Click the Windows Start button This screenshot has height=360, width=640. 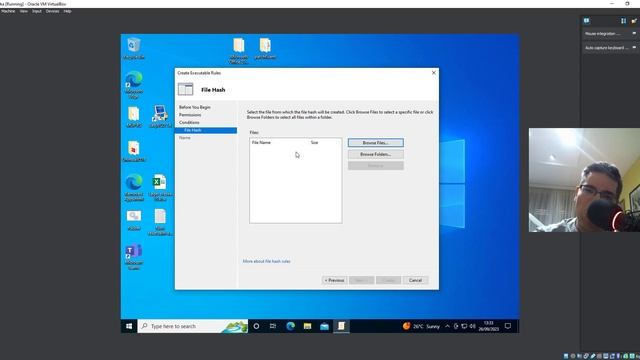[x=129, y=326]
